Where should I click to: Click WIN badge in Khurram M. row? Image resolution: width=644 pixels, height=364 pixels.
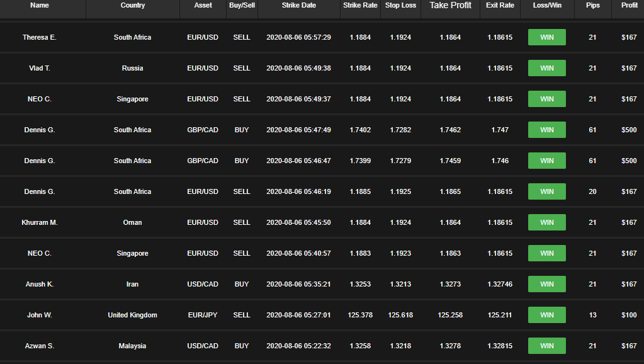546,222
